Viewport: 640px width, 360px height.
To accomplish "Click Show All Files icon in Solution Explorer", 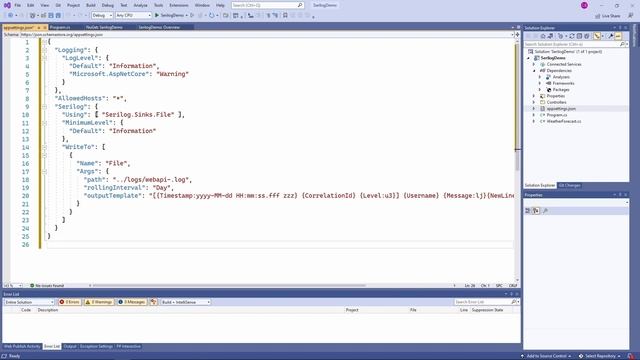I will [x=587, y=36].
